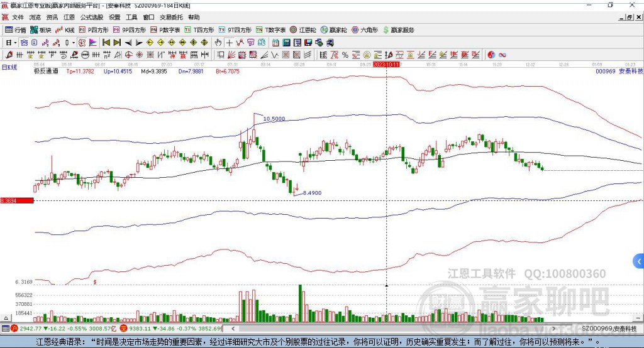Click the Md=9.3895 value
This screenshot has width=644, height=348.
coord(154,71)
